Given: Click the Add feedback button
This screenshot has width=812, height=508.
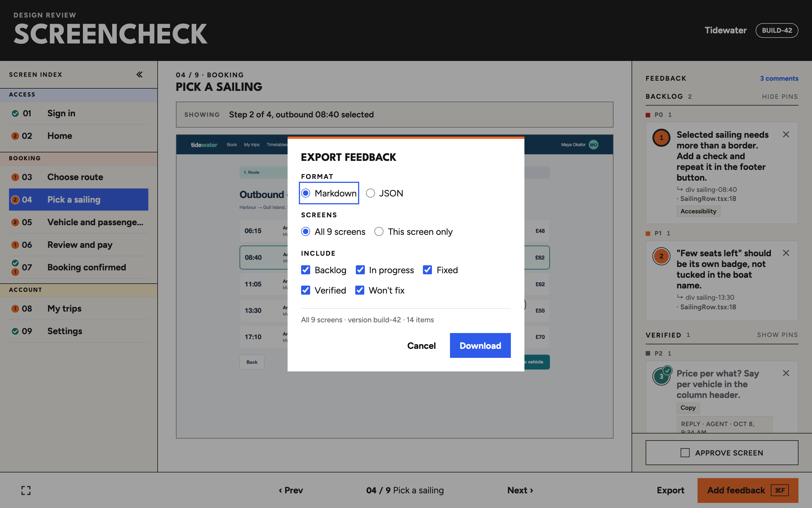Looking at the screenshot, I should tap(748, 490).
